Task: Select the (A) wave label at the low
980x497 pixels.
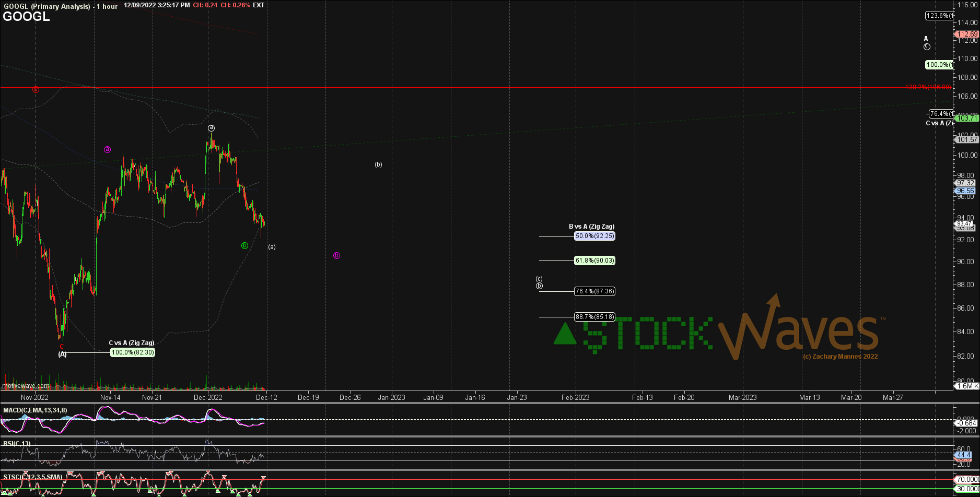Action: pos(62,354)
